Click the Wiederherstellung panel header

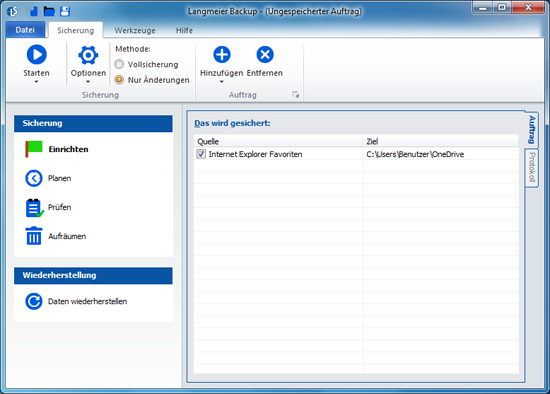[93, 275]
